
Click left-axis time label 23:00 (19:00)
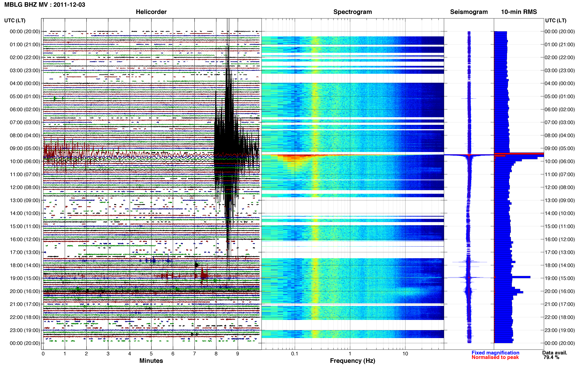point(25,330)
